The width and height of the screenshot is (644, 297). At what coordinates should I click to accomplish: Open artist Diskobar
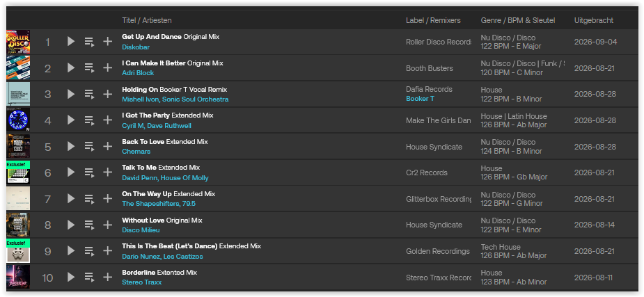136,47
